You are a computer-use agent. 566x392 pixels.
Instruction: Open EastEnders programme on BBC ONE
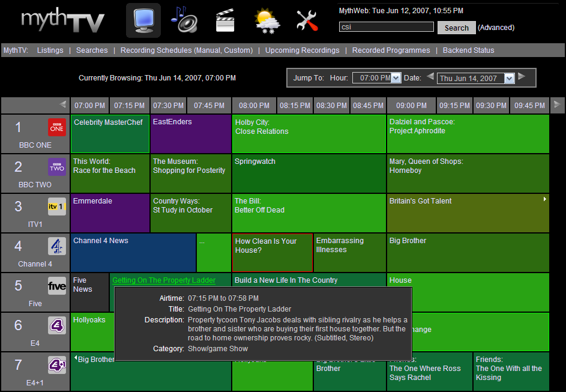click(x=191, y=134)
